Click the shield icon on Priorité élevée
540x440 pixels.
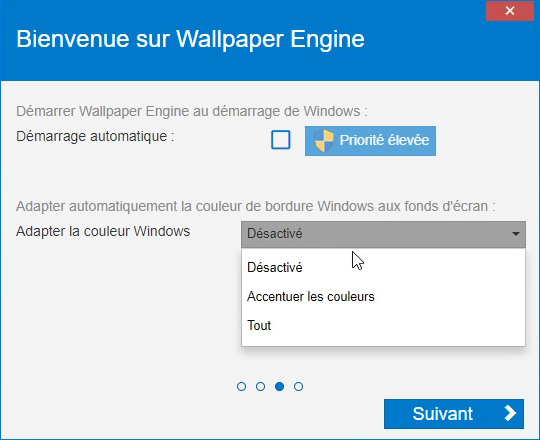tap(324, 140)
